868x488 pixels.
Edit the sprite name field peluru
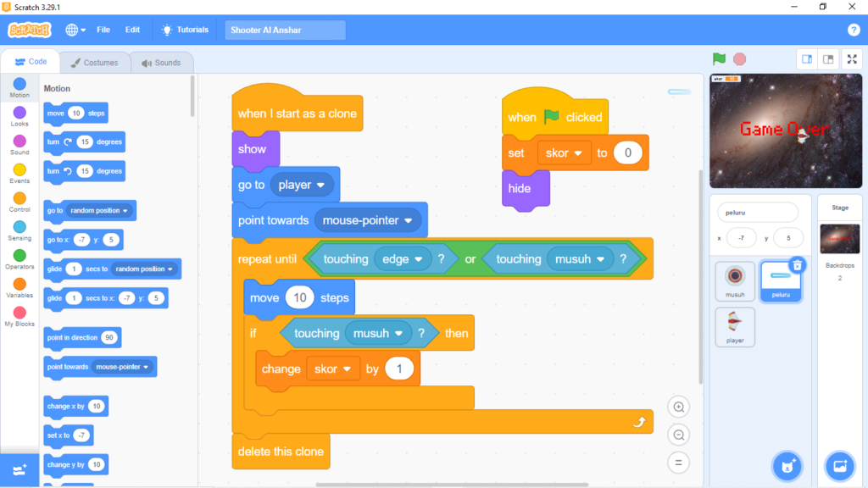coord(758,213)
